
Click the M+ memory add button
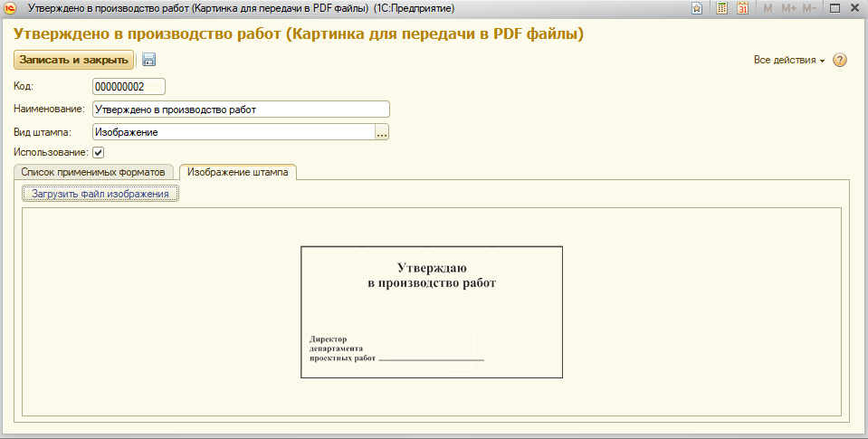point(788,8)
